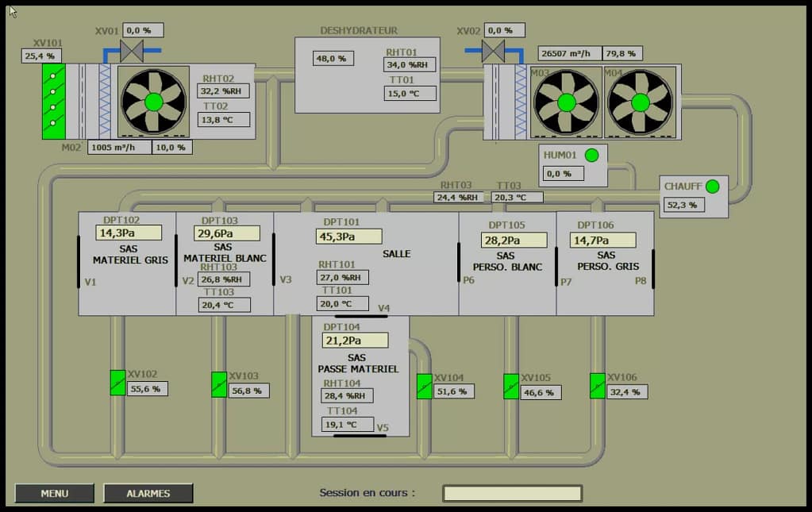Select the M03 fan icon
This screenshot has height=512, width=812.
566,102
